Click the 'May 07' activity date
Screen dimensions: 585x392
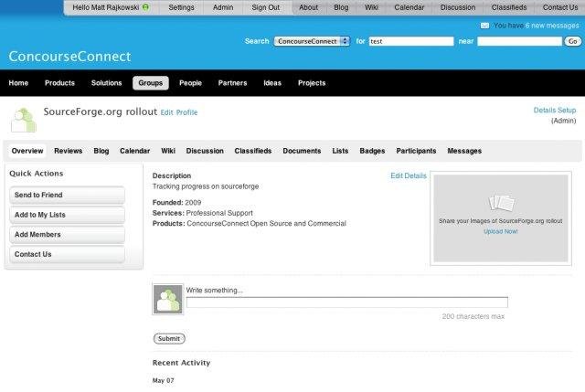point(163,380)
